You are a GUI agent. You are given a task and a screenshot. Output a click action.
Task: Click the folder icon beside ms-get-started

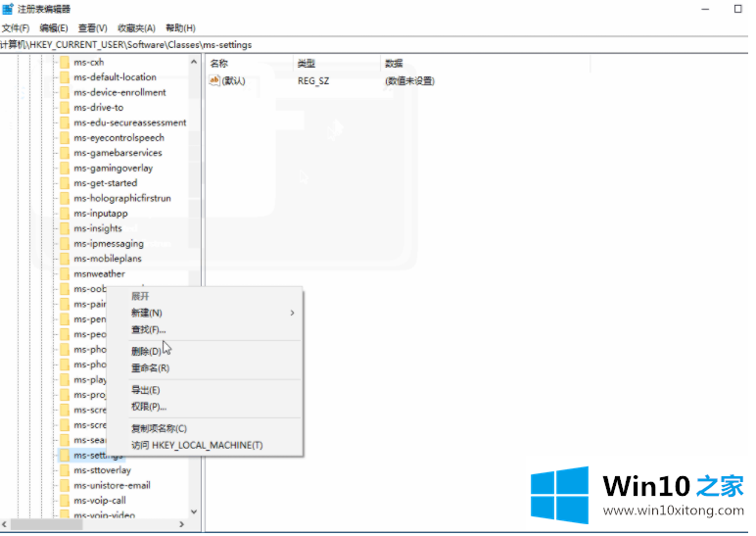pos(64,183)
